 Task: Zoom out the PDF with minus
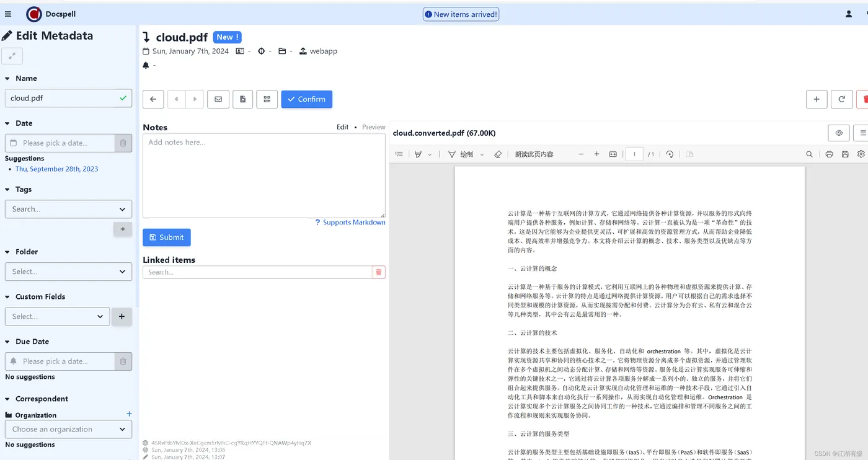[x=581, y=154]
